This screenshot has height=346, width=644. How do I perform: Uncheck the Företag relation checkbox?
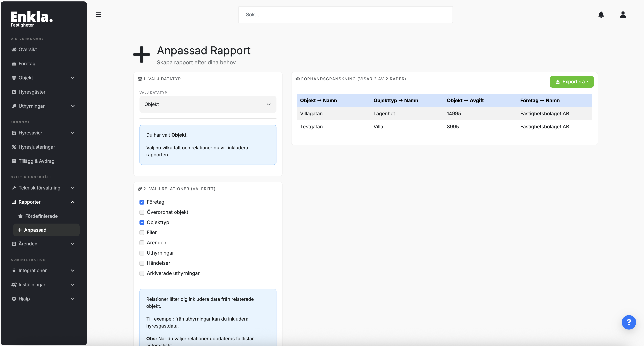coord(142,202)
